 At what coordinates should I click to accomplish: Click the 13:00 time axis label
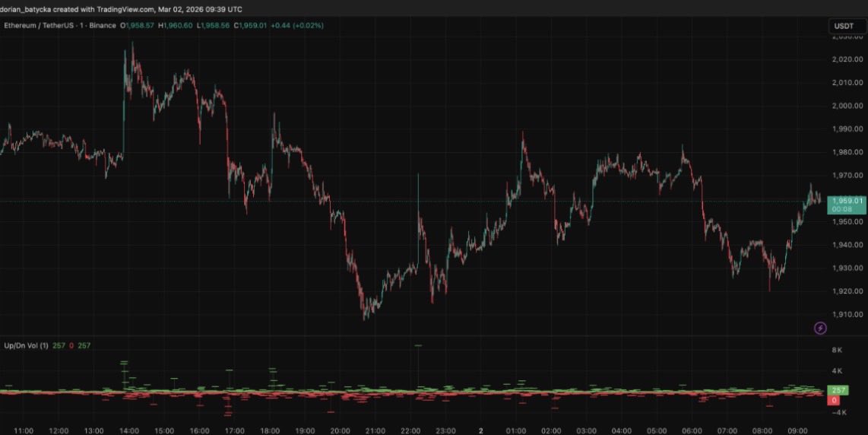[x=93, y=430]
